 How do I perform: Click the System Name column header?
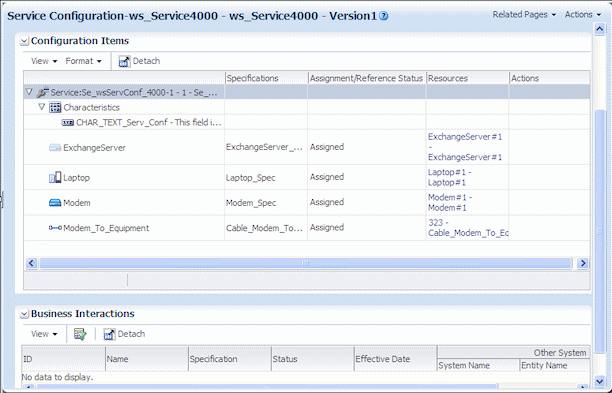pos(478,365)
